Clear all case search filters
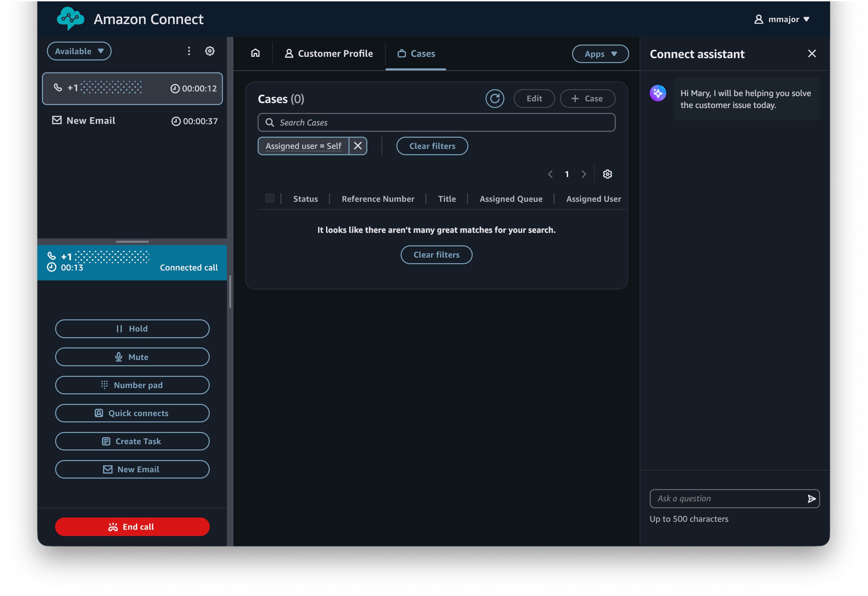The width and height of the screenshot is (868, 596). (432, 146)
